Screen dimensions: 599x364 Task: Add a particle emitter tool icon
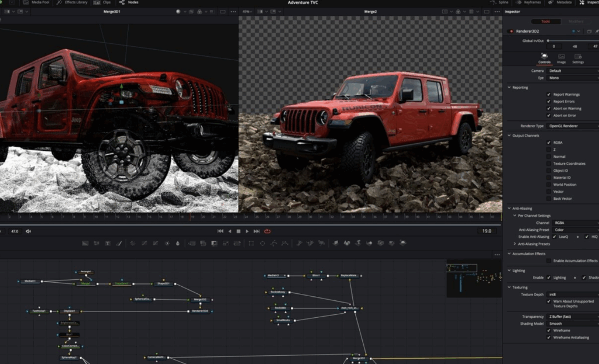[299, 242]
